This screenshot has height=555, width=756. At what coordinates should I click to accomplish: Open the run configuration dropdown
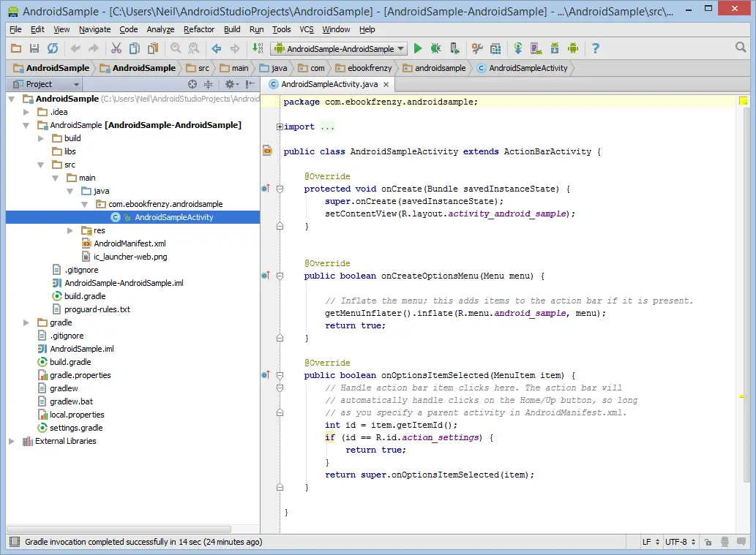399,49
